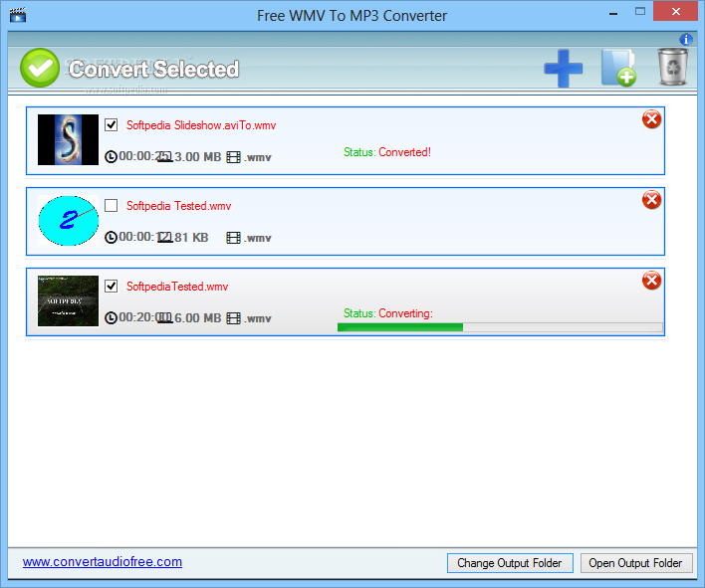Close the Free WMV To MP3 Converter window
This screenshot has width=705, height=588.
pos(676,12)
